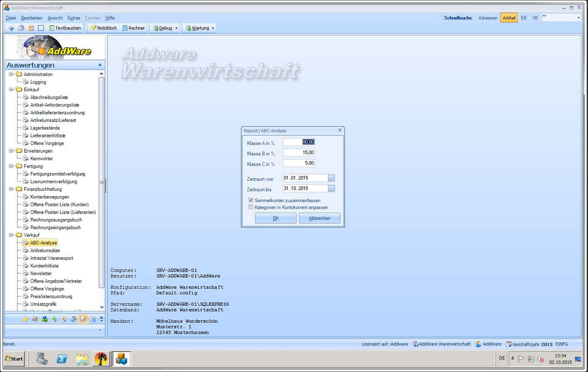Click the Select All dashed-square icon
The width and height of the screenshot is (588, 372).
41,28
